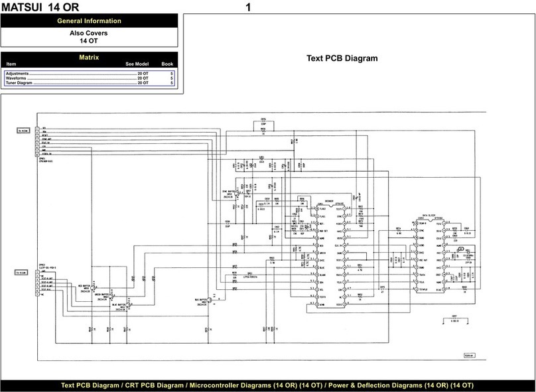This screenshot has height=392, width=536.
Task: Click the 'See Model' column heading
Action: click(x=137, y=64)
